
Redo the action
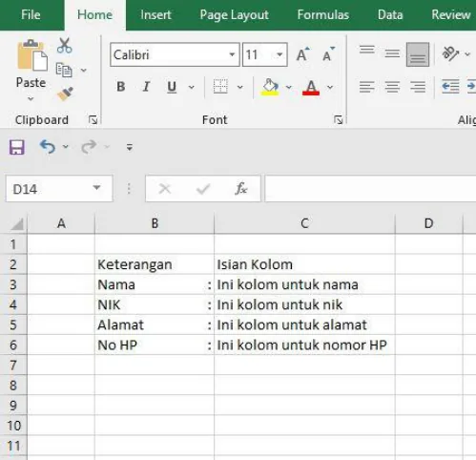point(89,147)
